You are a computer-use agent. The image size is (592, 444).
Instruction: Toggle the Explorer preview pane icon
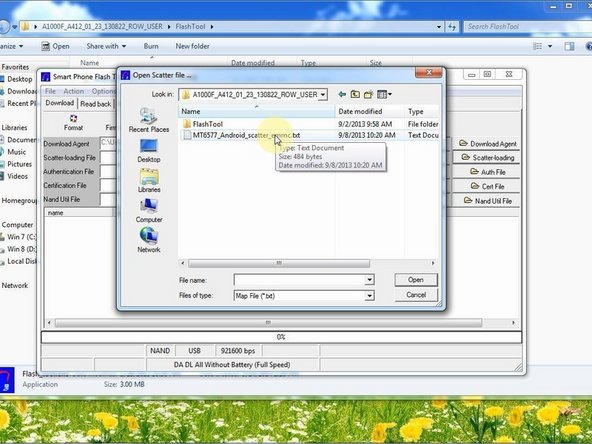pos(569,46)
